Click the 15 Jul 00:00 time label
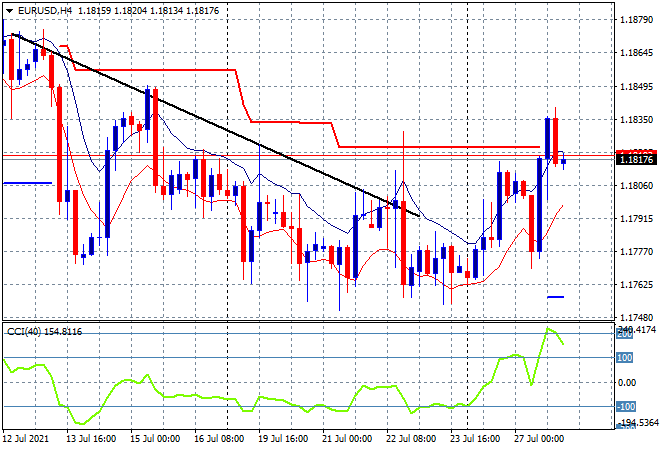Viewport: 660px width, 450px height. click(155, 439)
